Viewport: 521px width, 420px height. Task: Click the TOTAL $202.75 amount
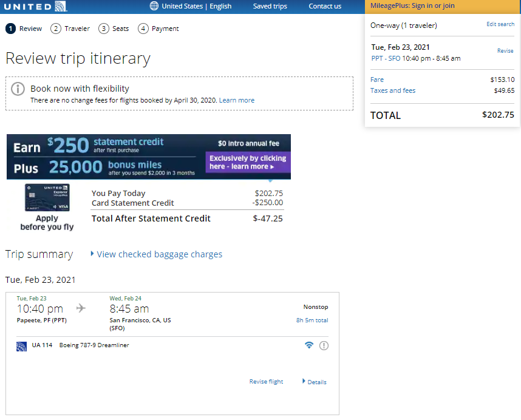pyautogui.click(x=498, y=115)
